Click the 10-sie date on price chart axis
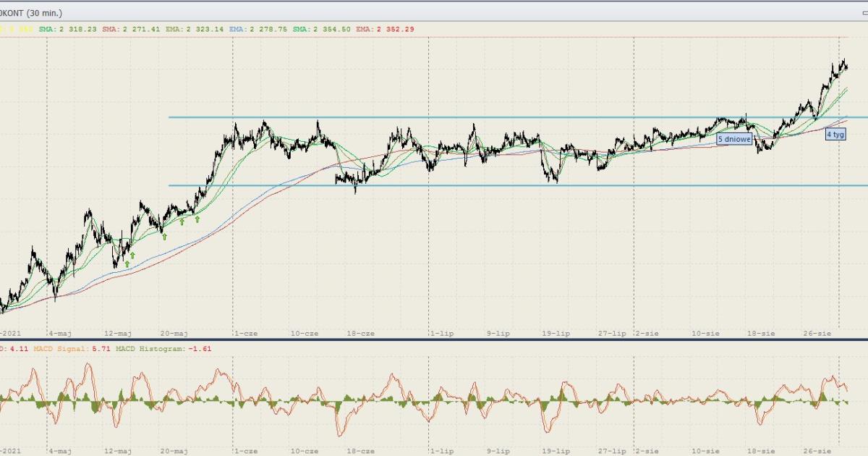868x456 pixels. tap(705, 333)
